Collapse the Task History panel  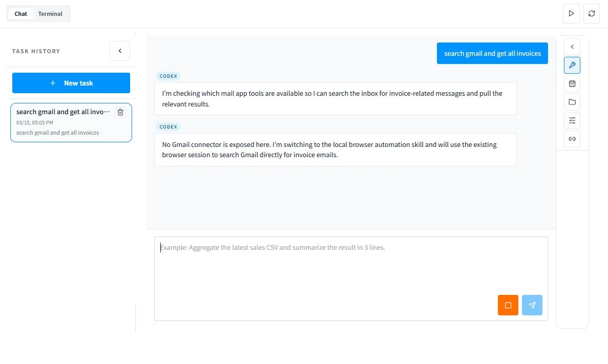coord(119,51)
